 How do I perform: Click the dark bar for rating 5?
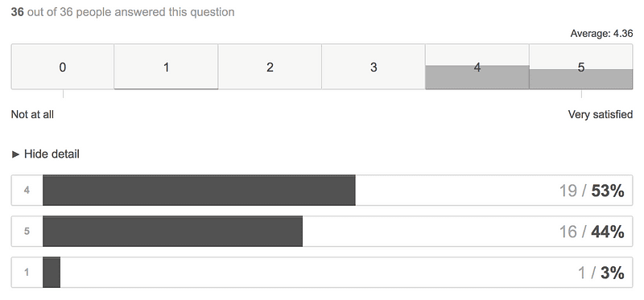pyautogui.click(x=172, y=231)
